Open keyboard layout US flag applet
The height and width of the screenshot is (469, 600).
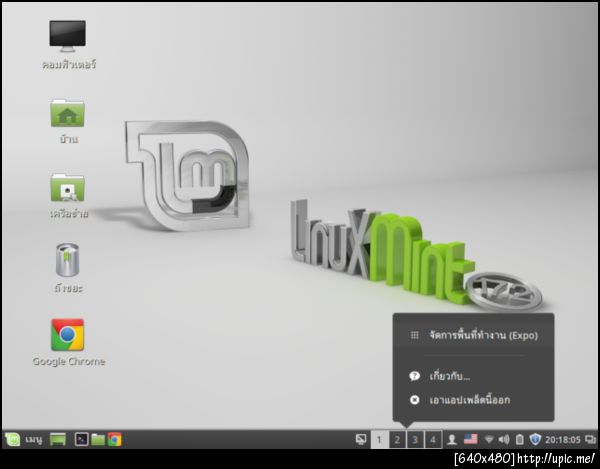(x=471, y=439)
